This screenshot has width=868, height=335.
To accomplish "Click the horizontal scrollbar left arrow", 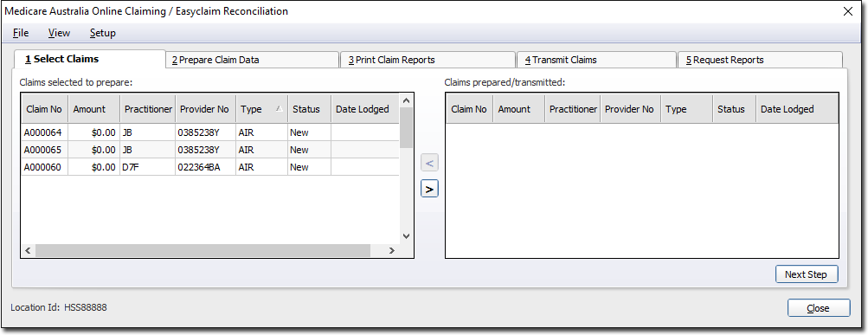I will click(x=28, y=250).
